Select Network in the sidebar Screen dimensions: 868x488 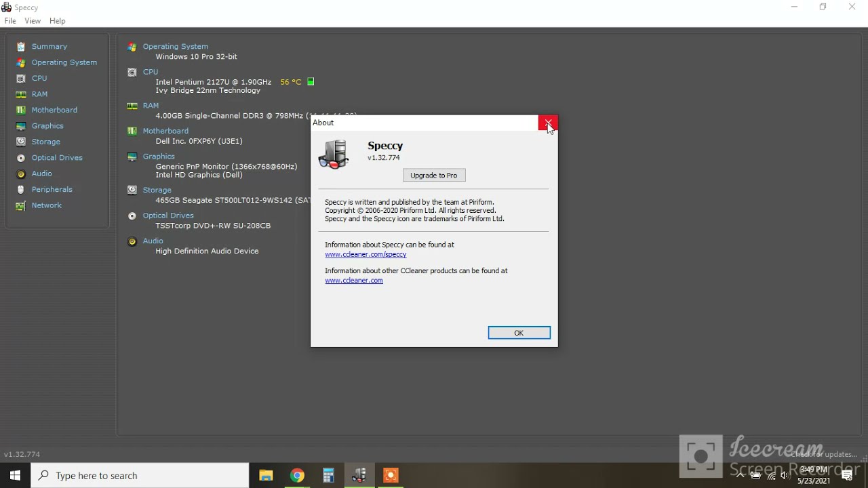point(47,205)
